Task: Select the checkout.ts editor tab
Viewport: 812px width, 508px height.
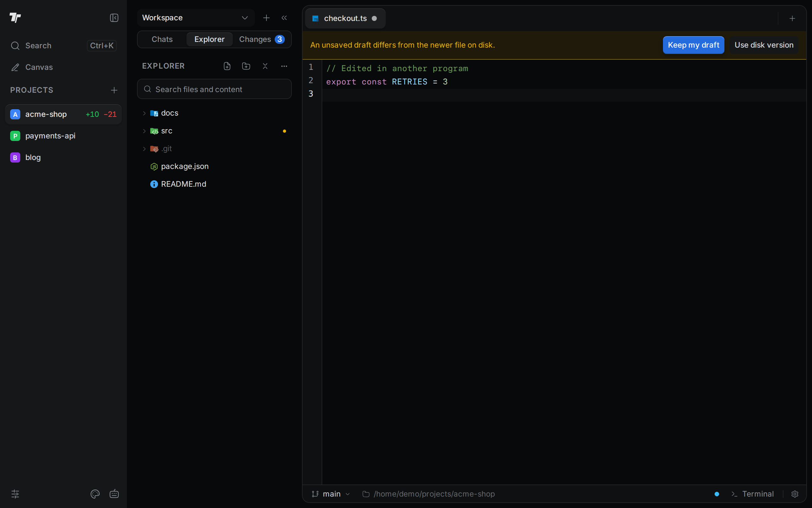Action: pyautogui.click(x=345, y=18)
